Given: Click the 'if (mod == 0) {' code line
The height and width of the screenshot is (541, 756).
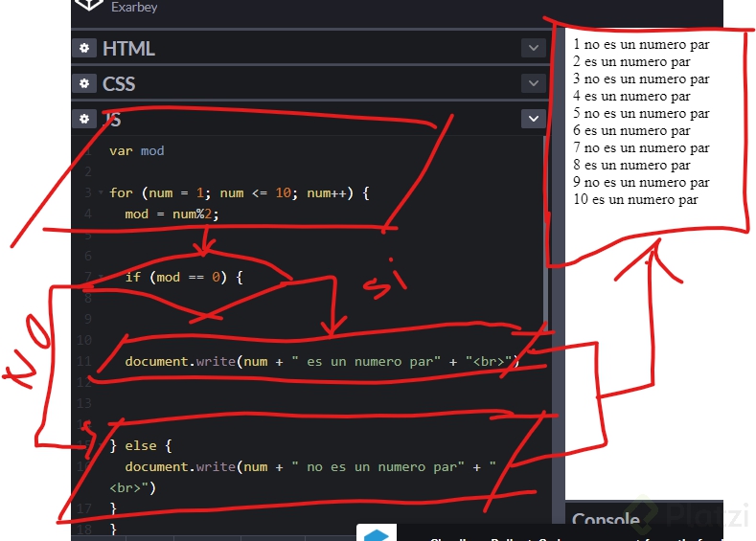Looking at the screenshot, I should (x=184, y=277).
